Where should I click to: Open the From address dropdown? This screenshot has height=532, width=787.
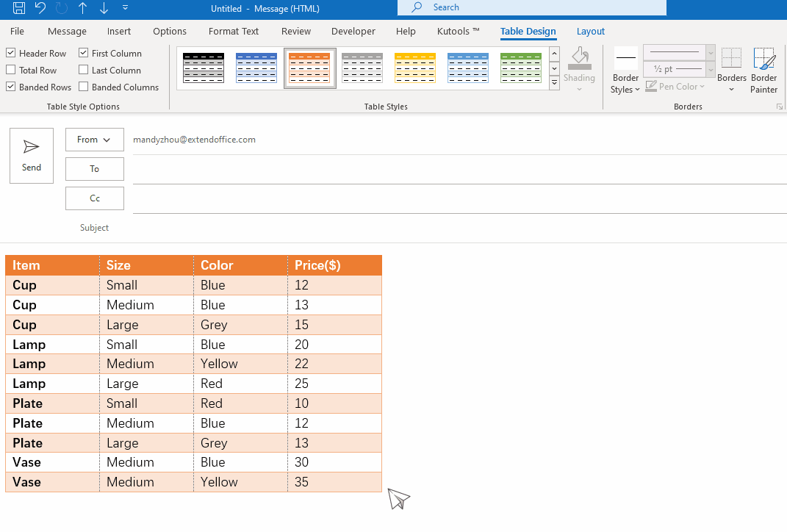pos(94,139)
